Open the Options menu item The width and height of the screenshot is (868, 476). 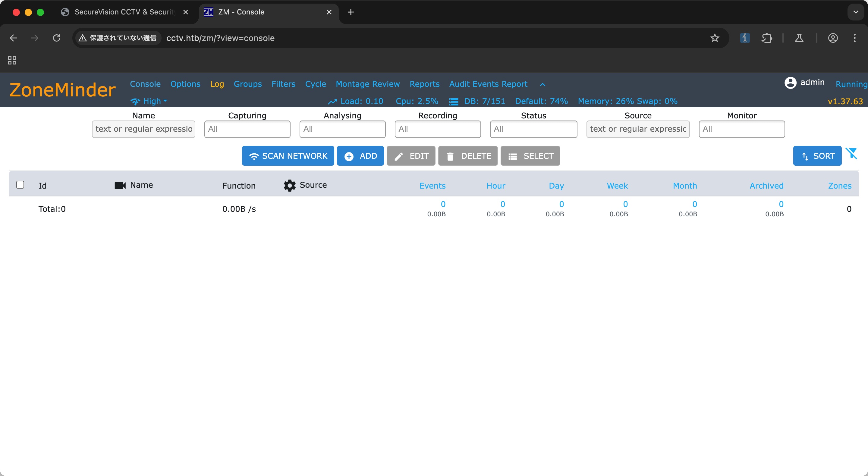point(185,84)
